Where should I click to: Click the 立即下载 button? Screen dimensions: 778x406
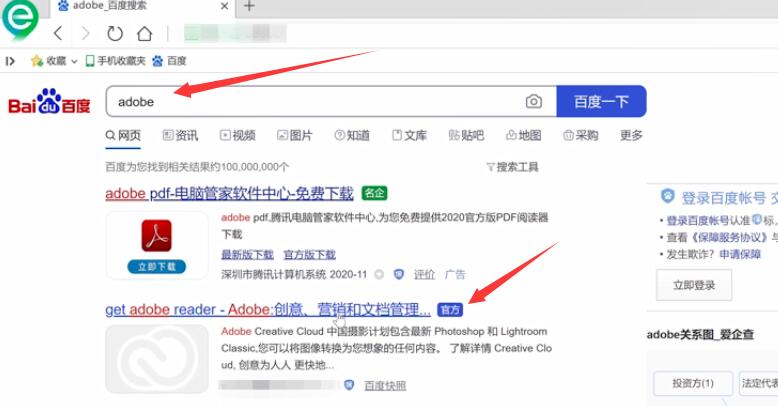[x=157, y=267]
